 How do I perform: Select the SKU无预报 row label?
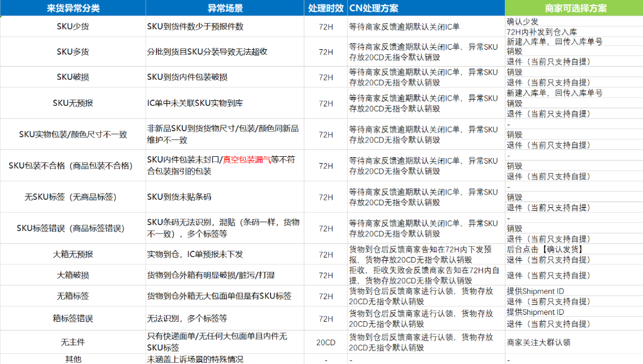pos(76,103)
